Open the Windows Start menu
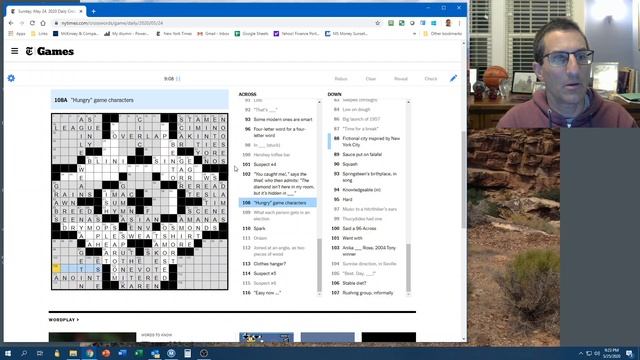This screenshot has height=360, width=640. click(8, 353)
